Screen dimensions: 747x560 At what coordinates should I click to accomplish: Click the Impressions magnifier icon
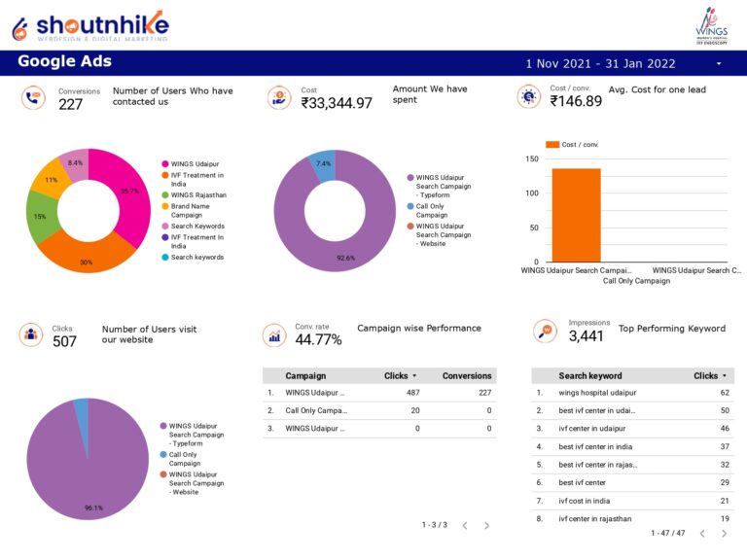(546, 332)
